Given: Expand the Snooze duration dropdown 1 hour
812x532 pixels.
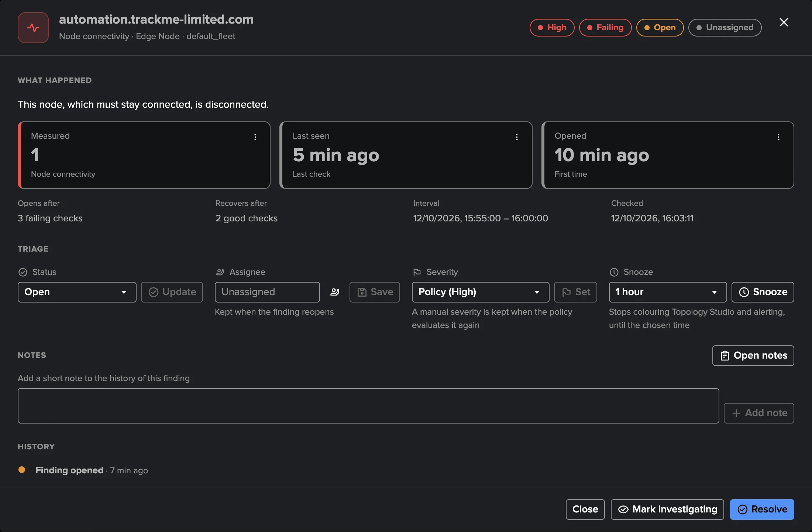Looking at the screenshot, I should [668, 292].
